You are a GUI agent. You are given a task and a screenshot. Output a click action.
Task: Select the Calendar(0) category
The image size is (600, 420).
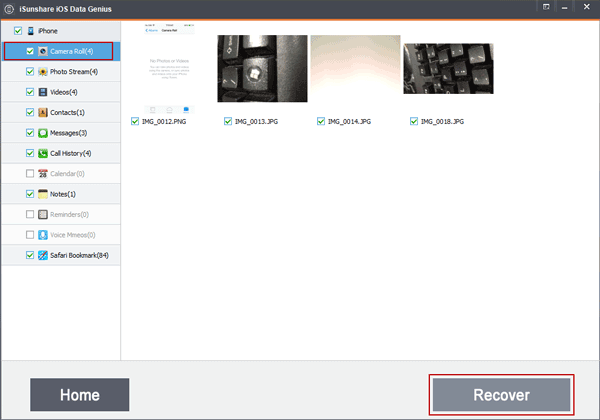(x=61, y=174)
